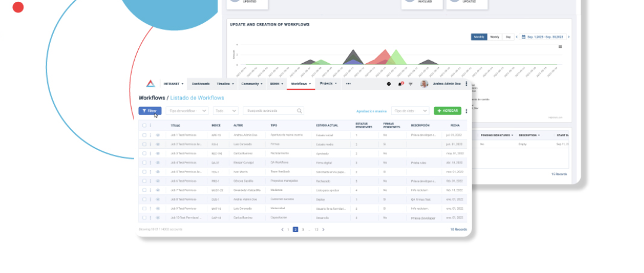Go to page 3 of workflows
This screenshot has height=273, width=644.
pyautogui.click(x=303, y=229)
